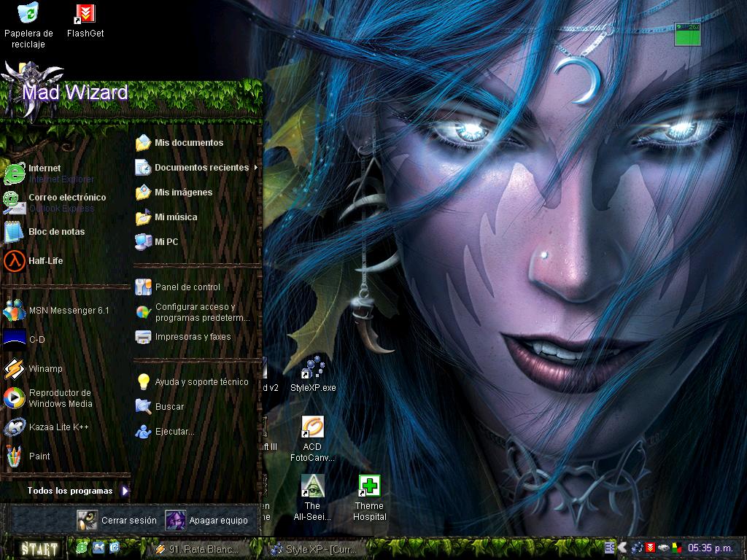Image resolution: width=747 pixels, height=560 pixels.
Task: Open Correo electrónico Outlook Express
Action: pos(66,203)
